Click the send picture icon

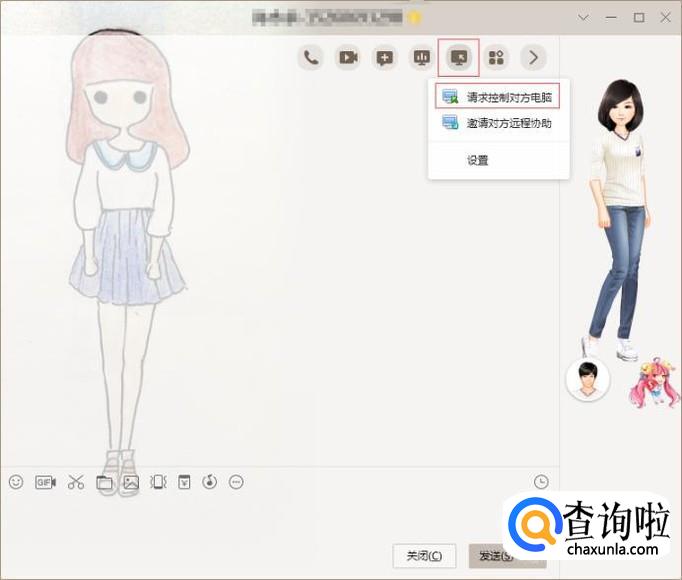point(130,482)
